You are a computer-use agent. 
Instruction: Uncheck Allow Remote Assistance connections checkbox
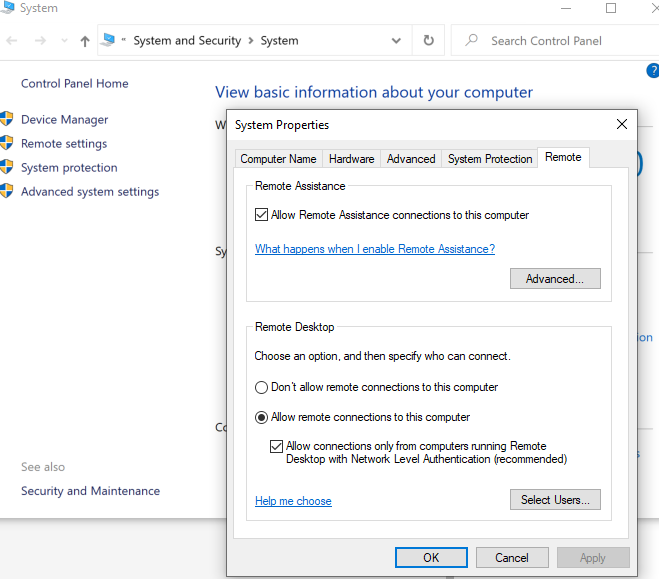[261, 215]
